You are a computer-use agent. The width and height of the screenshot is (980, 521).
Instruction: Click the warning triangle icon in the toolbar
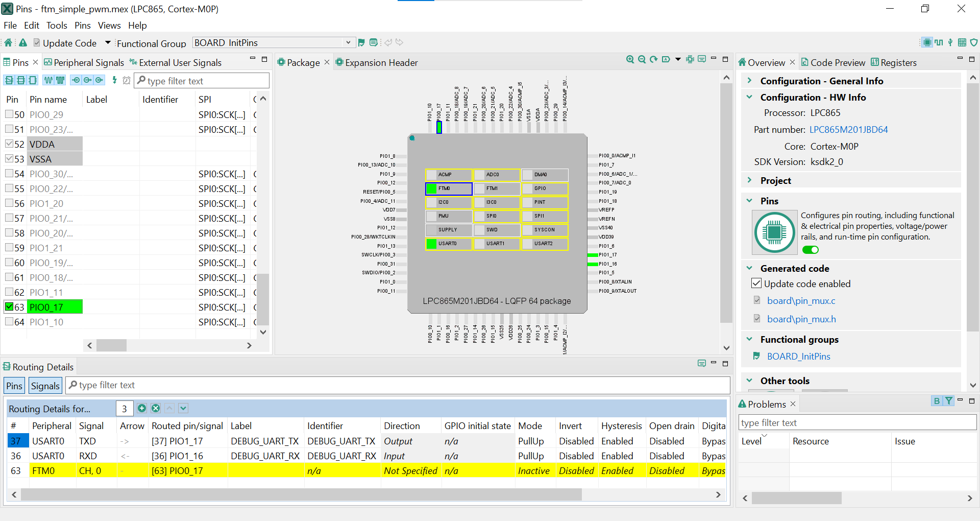pos(23,43)
